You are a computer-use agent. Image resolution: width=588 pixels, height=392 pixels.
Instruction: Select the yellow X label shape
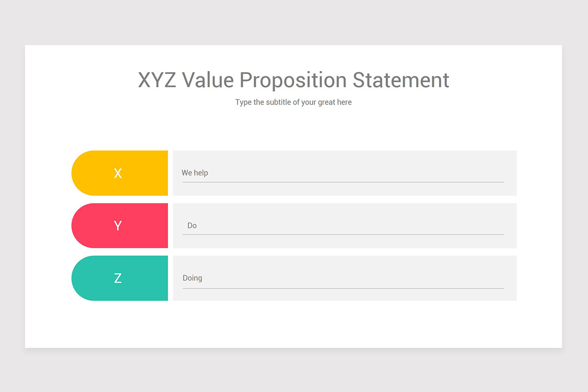coord(120,173)
